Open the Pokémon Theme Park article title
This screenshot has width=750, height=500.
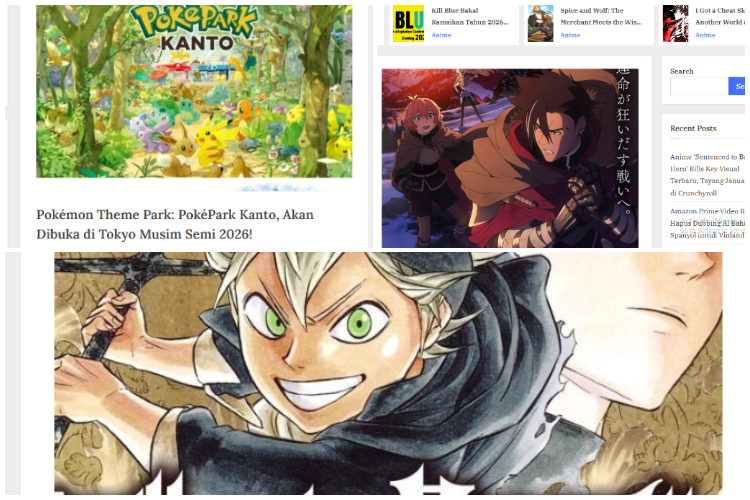pos(175,224)
